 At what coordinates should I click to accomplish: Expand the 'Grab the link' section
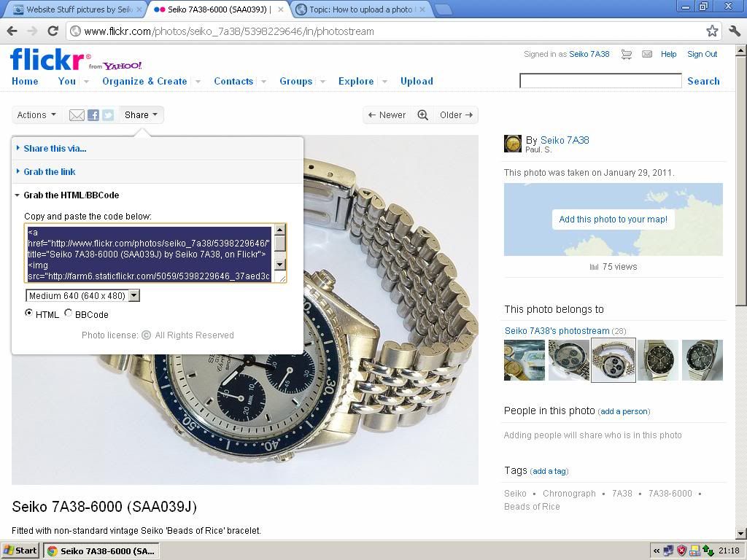tap(49, 172)
